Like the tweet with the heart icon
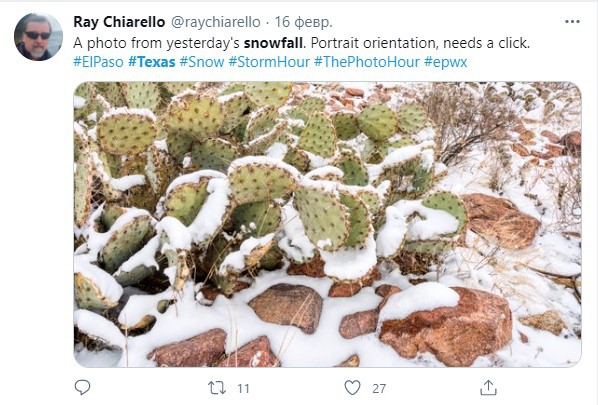Viewport: 598px width, 405px height. [352, 388]
